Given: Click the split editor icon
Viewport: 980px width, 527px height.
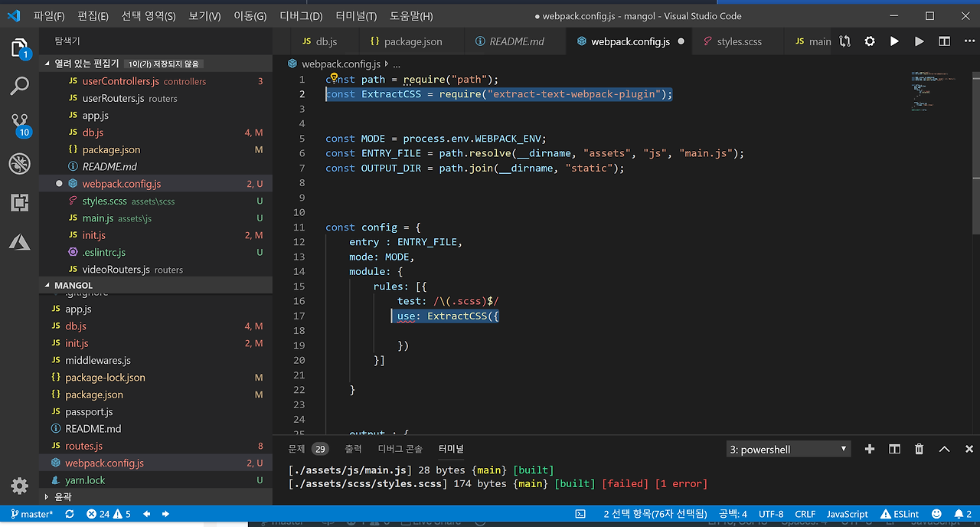Looking at the screenshot, I should [x=944, y=41].
